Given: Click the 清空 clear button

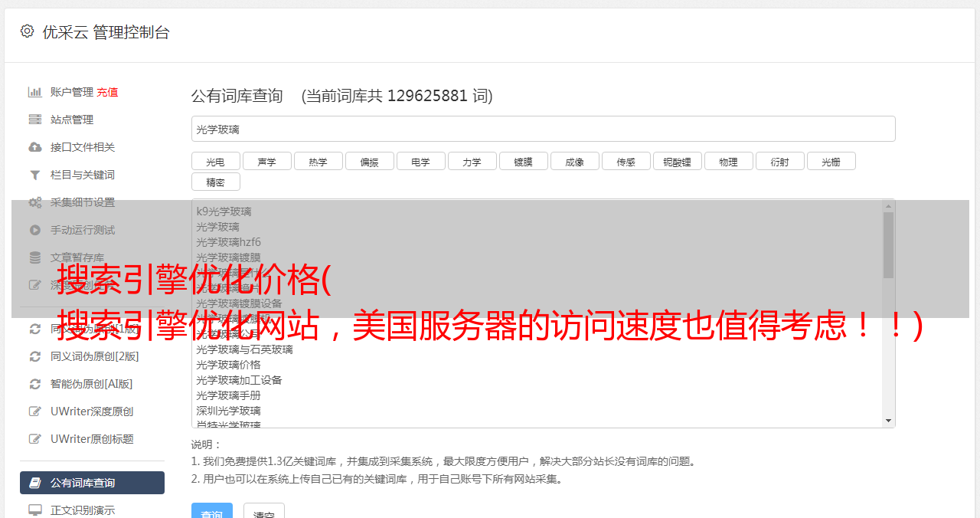Looking at the screenshot, I should pyautogui.click(x=264, y=511).
